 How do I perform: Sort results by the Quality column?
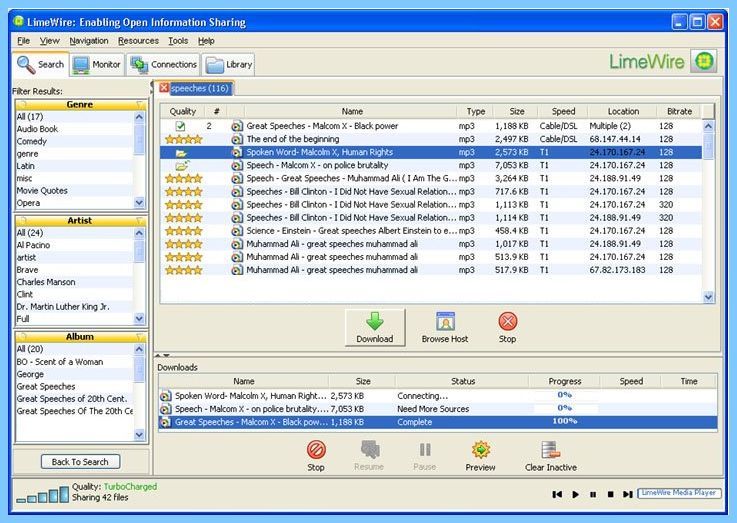pyautogui.click(x=182, y=111)
